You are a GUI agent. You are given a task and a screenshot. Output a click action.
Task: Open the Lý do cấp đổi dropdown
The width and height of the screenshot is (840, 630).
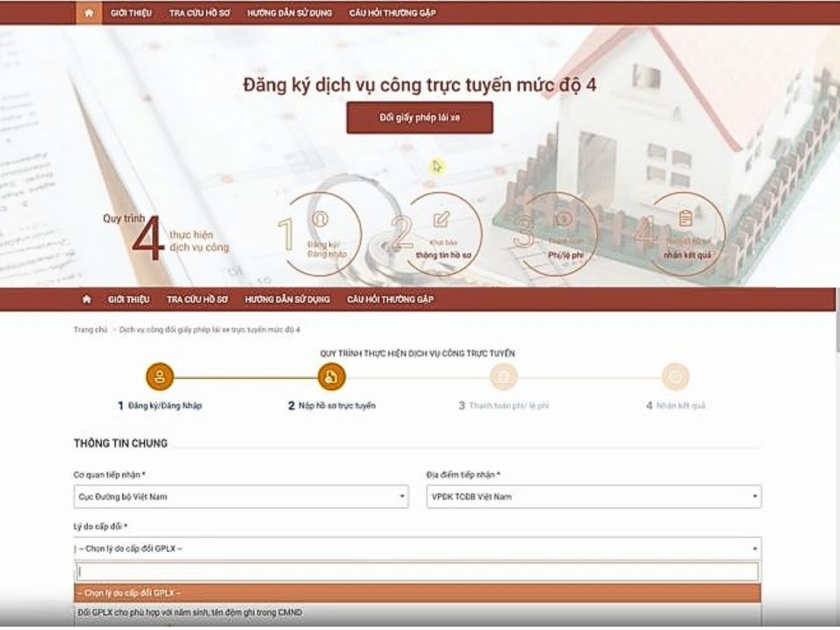(x=416, y=549)
